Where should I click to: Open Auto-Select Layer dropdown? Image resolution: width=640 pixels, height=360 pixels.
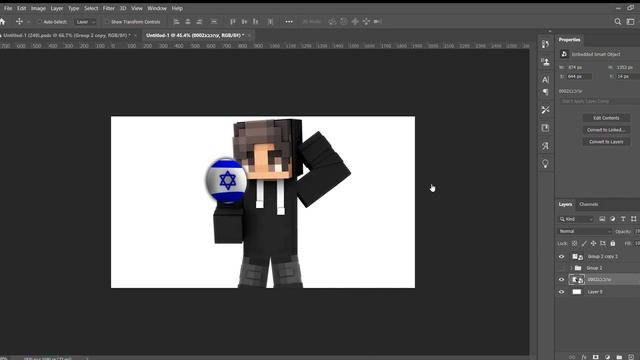coord(86,22)
